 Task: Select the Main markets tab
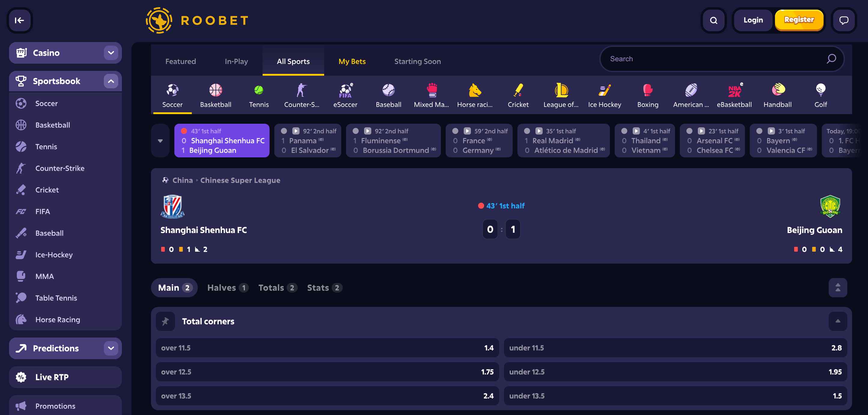click(x=174, y=288)
